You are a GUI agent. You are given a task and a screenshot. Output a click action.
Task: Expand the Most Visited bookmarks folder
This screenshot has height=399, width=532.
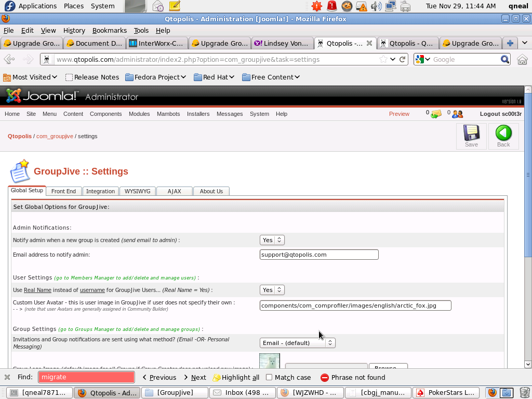tap(30, 77)
